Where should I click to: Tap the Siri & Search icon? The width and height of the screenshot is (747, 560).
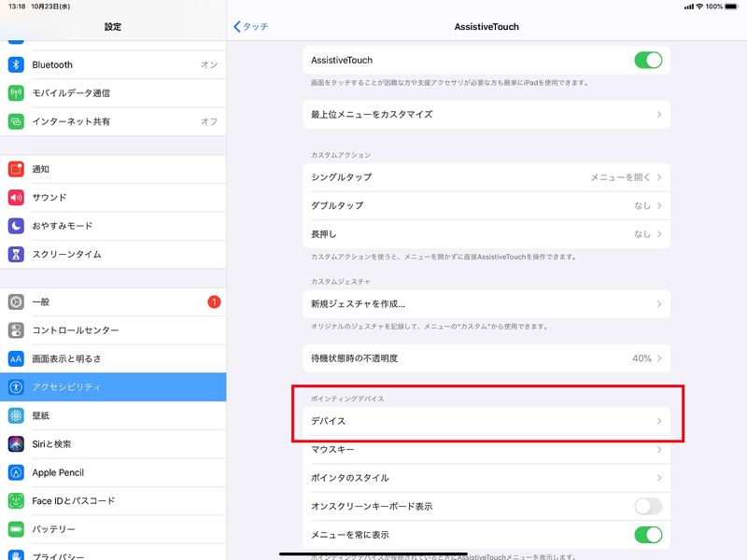[x=16, y=444]
